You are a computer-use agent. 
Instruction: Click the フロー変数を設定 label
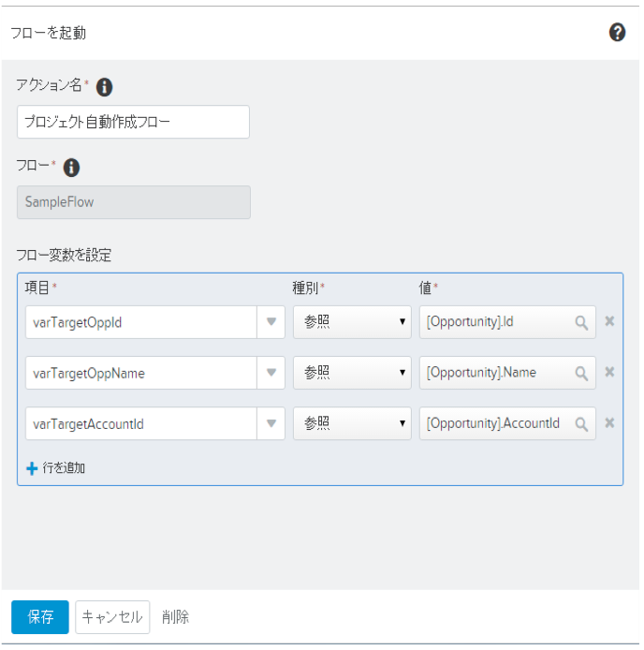[64, 255]
